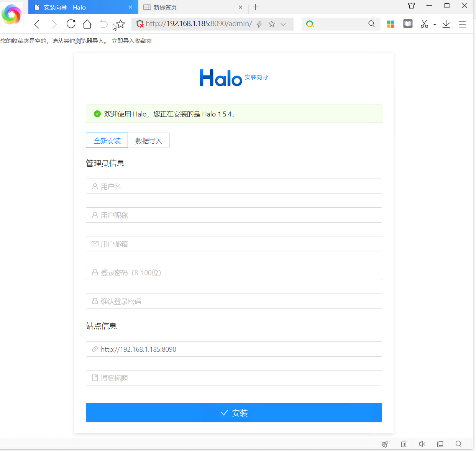Viewport: 476px width, 451px height.
Task: Focus the 博客标题 input field
Action: pos(234,378)
